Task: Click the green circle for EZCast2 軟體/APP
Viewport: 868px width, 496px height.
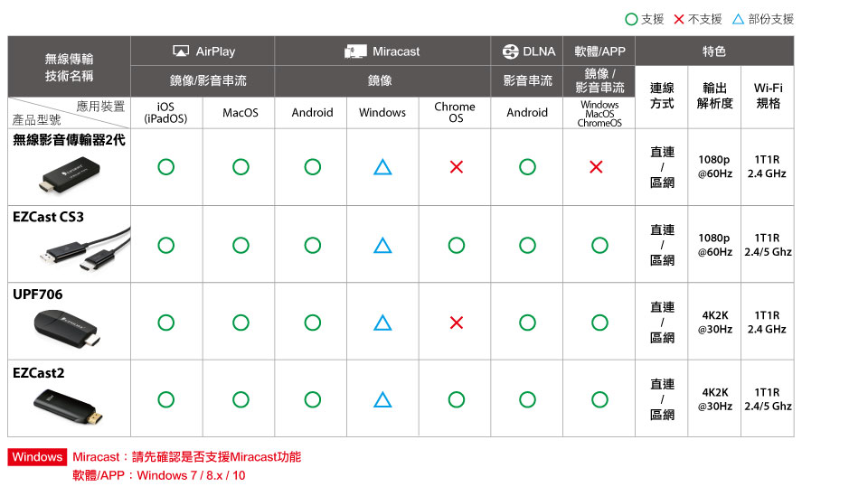Action: pyautogui.click(x=599, y=399)
